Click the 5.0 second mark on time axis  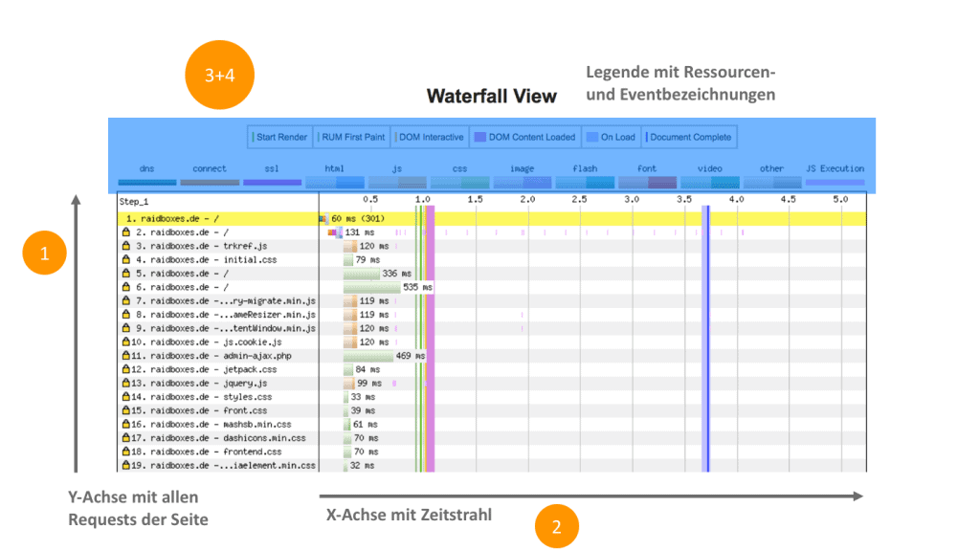[840, 199]
